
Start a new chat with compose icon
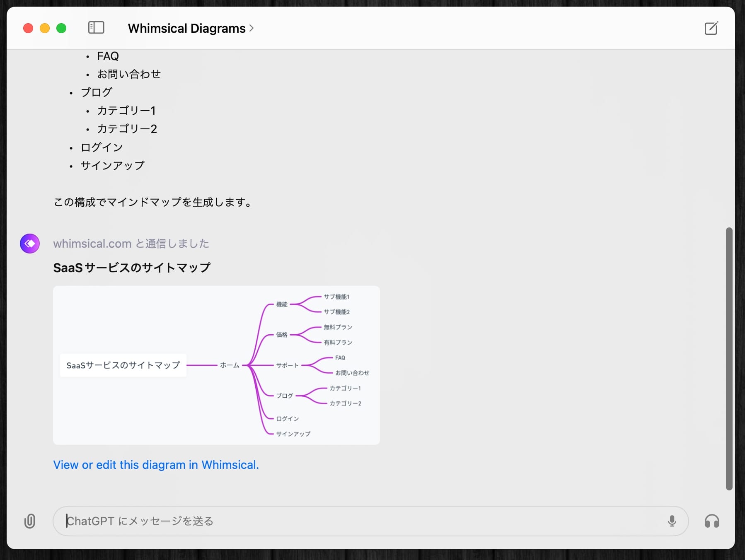[711, 28]
